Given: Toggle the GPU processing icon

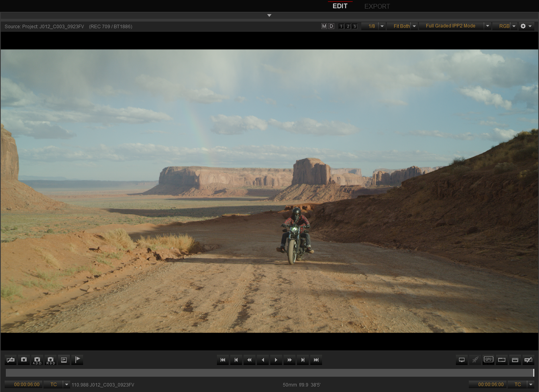Looking at the screenshot, I should click(x=488, y=360).
